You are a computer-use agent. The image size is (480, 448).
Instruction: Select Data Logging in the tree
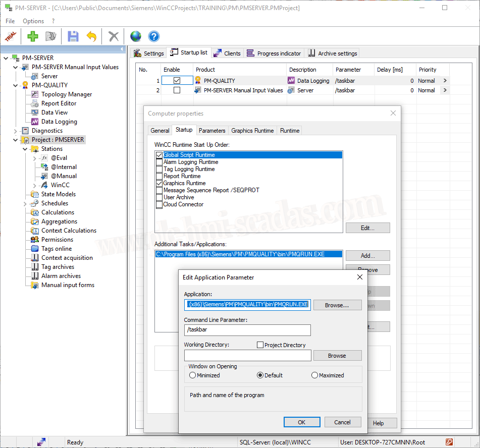click(x=59, y=122)
